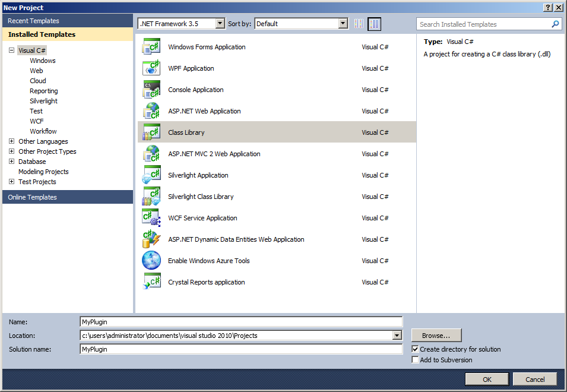Select the Silverlight Class Library icon
The image size is (567, 392).
(151, 196)
